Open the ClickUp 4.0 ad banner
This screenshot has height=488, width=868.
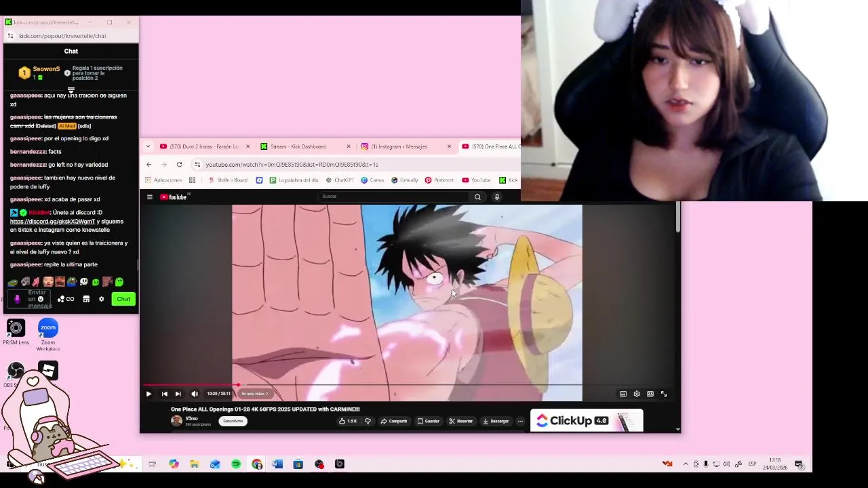coord(587,421)
